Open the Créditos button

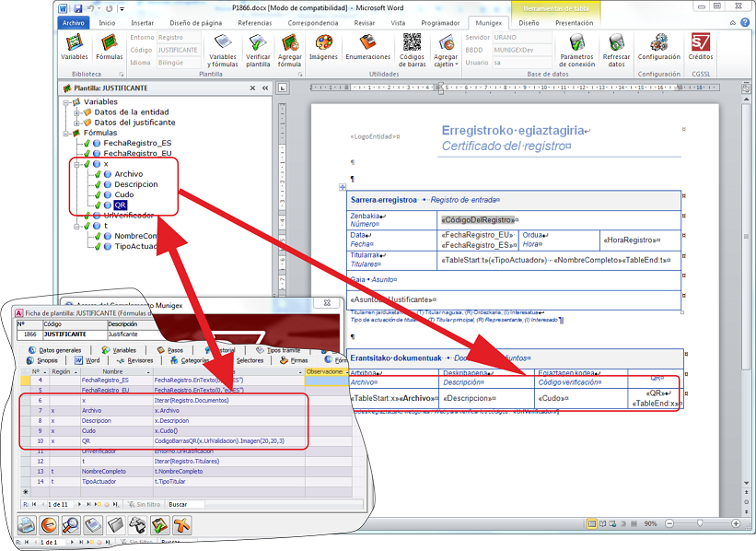coord(701,47)
